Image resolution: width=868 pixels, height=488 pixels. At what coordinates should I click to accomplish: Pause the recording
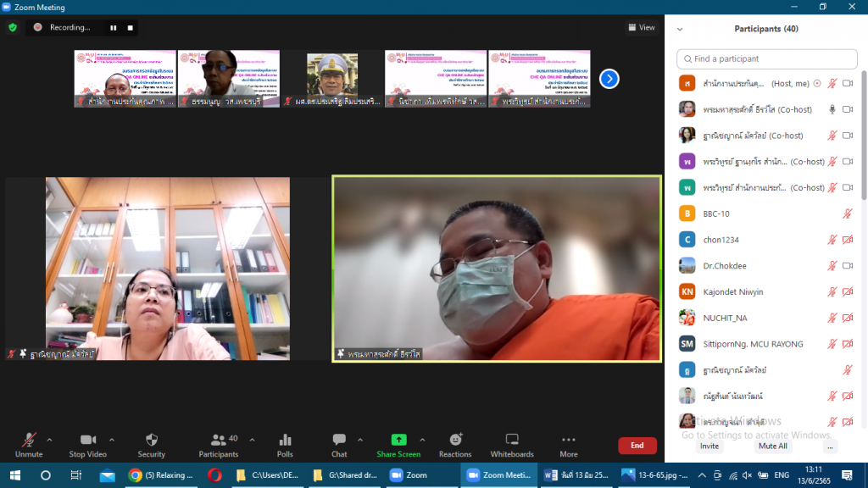pos(113,27)
